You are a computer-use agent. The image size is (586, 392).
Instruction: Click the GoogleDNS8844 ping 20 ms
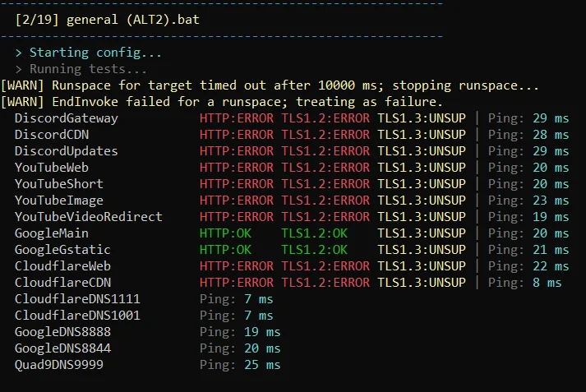click(x=262, y=348)
